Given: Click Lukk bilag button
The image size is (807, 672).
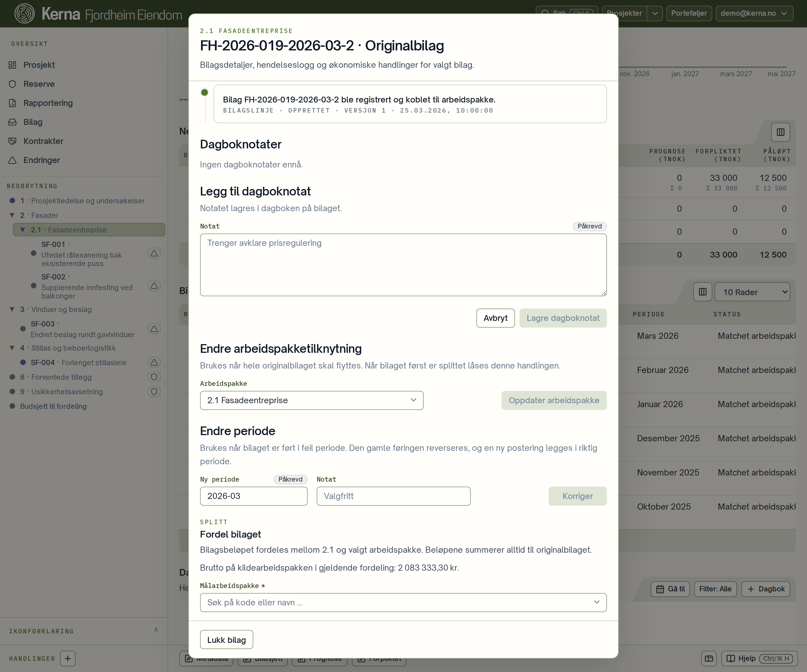Looking at the screenshot, I should (226, 640).
